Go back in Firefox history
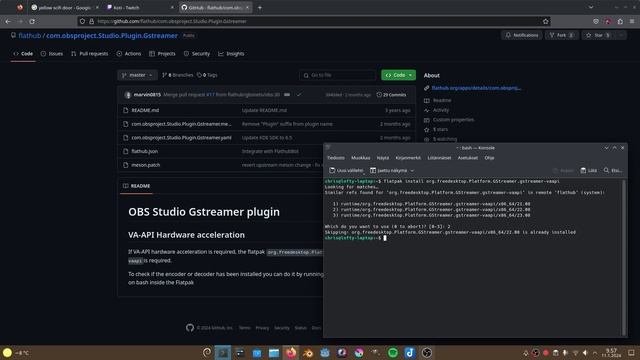Viewport: 640px width, 360px height. 8,21
